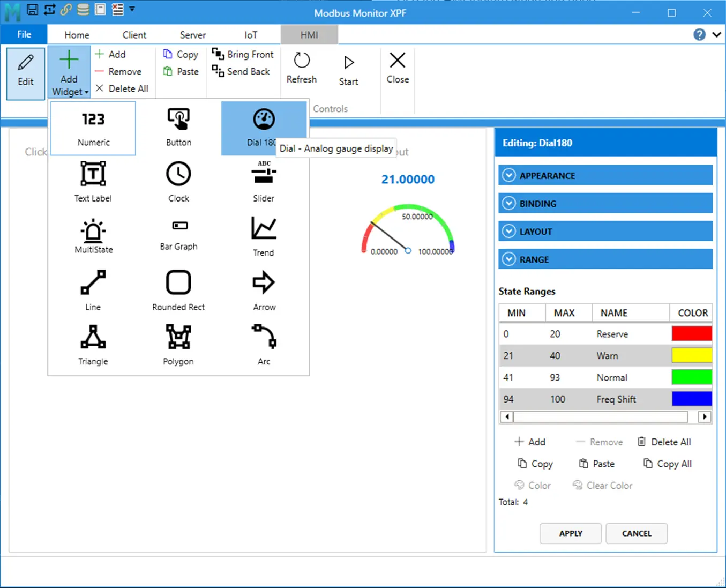Switch to the Server tab
The image size is (726, 588).
point(192,34)
